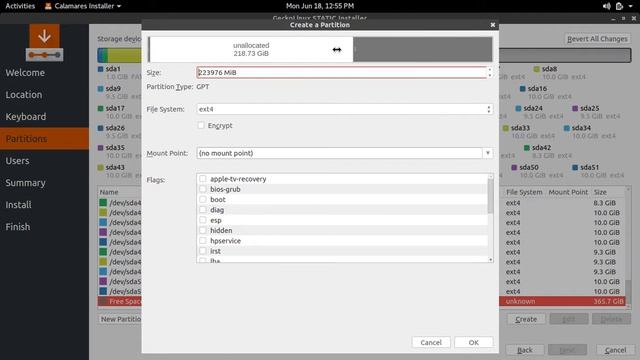This screenshot has width=640, height=360.
Task: Click the Mount Point column header
Action: pyautogui.click(x=568, y=192)
